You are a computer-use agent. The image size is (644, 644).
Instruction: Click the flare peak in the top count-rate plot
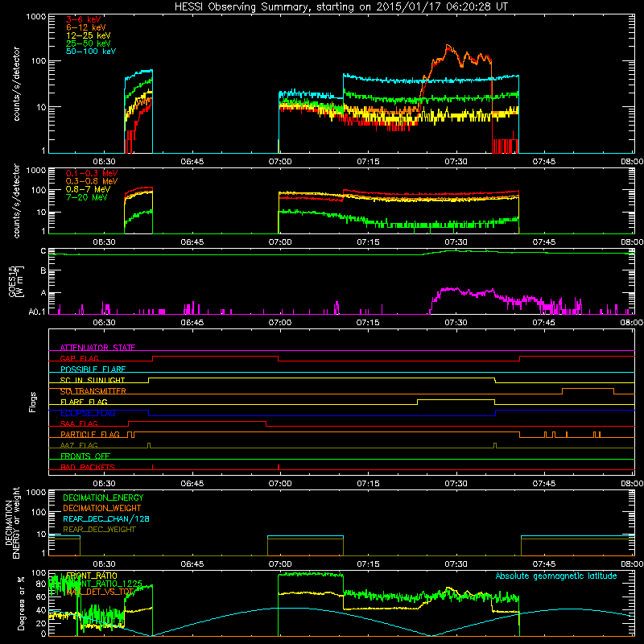click(x=448, y=46)
